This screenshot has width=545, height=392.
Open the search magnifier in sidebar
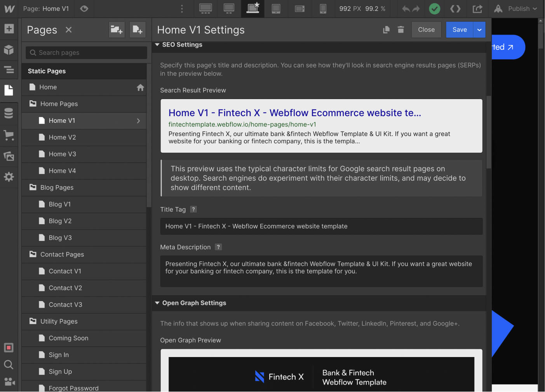point(9,365)
